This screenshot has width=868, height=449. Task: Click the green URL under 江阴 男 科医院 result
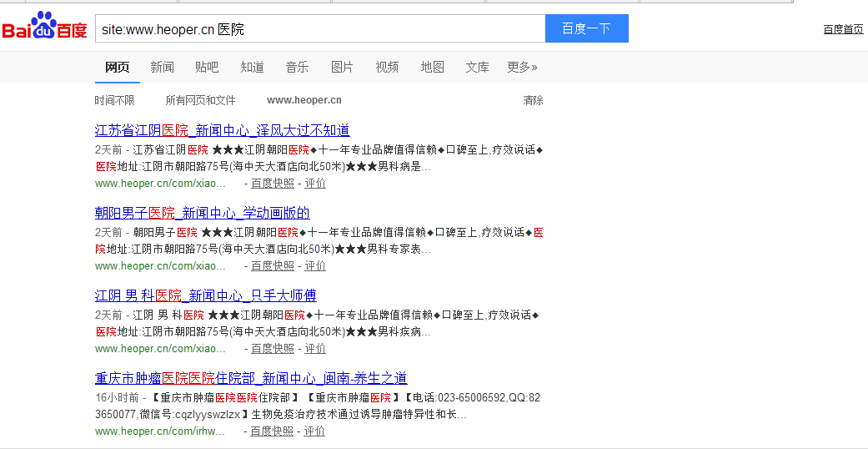161,349
